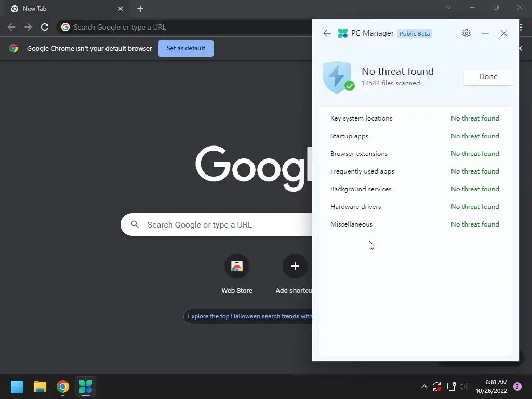Select Startup apps row
This screenshot has height=399, width=532.
click(415, 136)
